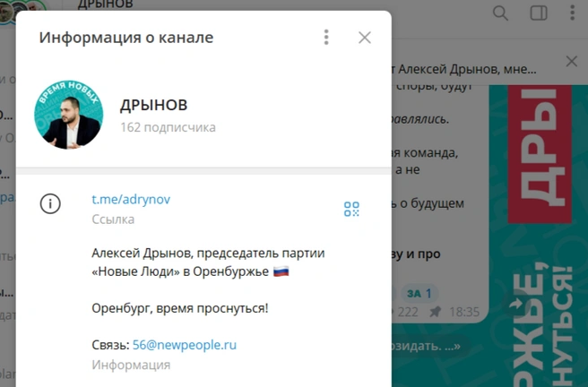View the ДРЫНОВ channel avatar photo
The width and height of the screenshot is (588, 387).
(x=69, y=115)
